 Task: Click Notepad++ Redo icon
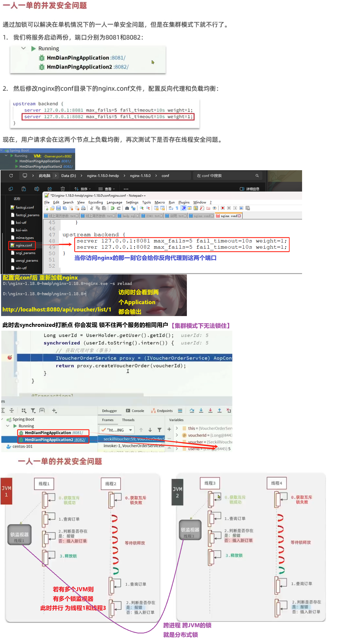click(119, 208)
